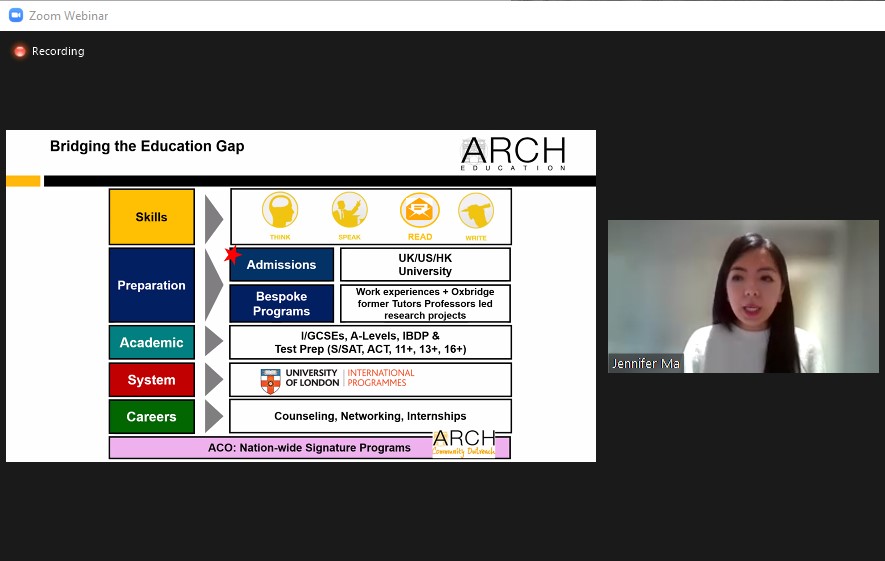The height and width of the screenshot is (561, 885).
Task: Click the Admissions box on the slide
Action: [x=282, y=264]
